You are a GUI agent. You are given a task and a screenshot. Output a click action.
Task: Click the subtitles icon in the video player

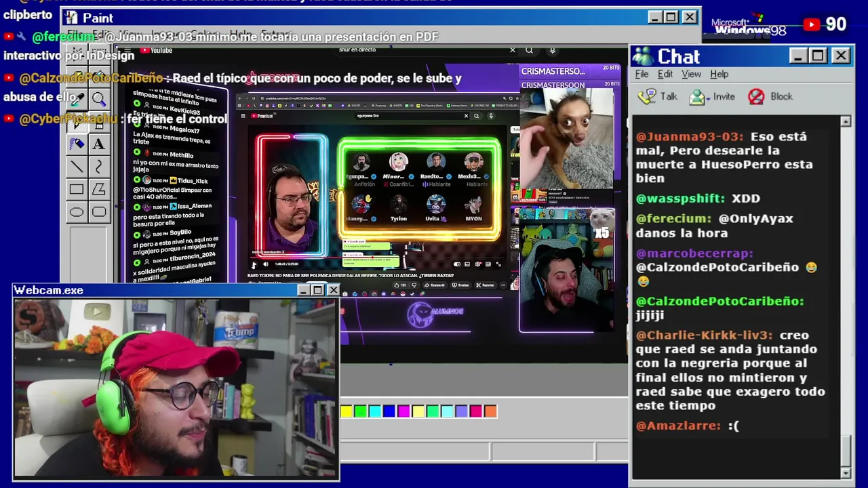(467, 264)
